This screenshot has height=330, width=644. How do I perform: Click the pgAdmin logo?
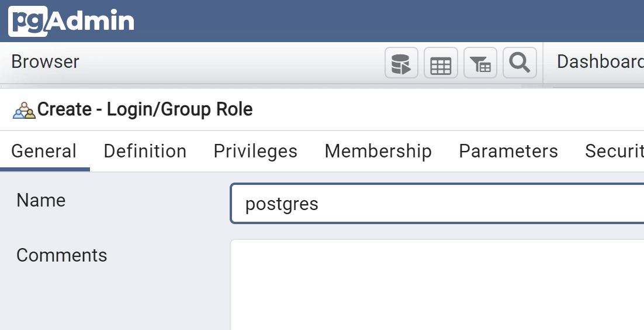coord(71,21)
